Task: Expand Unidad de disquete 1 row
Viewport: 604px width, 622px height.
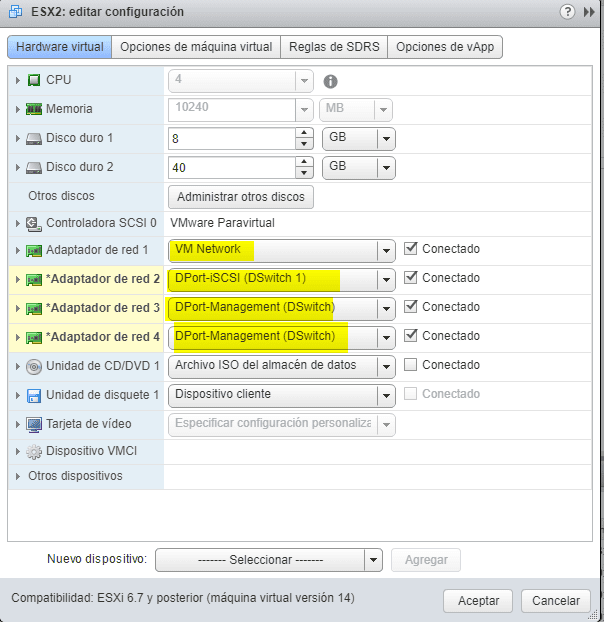Action: [17, 395]
